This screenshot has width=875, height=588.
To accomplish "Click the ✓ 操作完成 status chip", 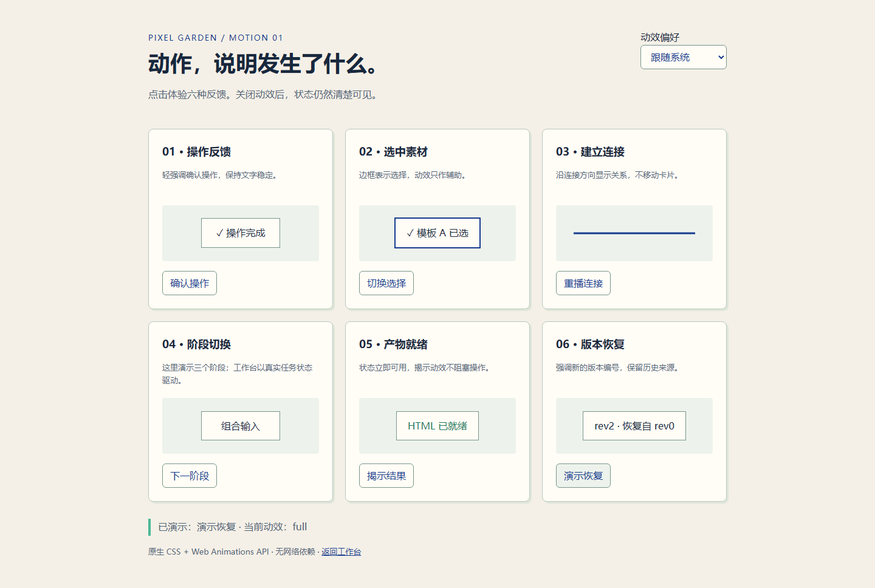I will click(241, 233).
